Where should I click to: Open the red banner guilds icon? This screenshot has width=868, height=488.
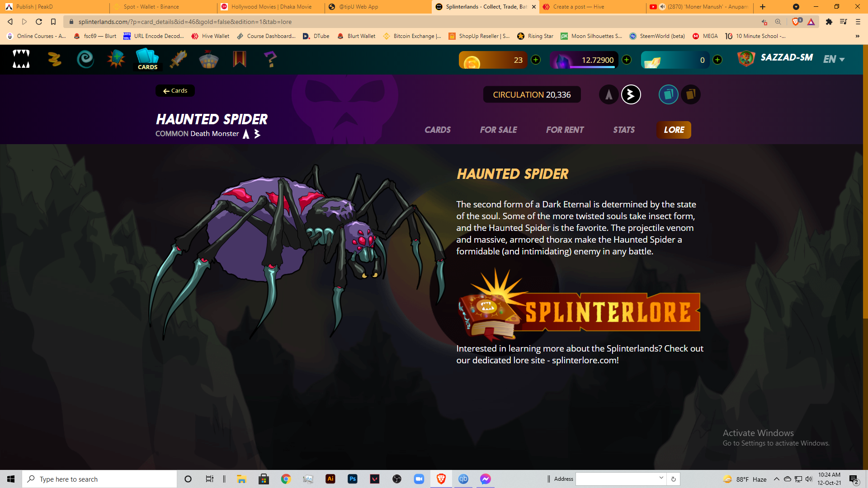pyautogui.click(x=239, y=59)
